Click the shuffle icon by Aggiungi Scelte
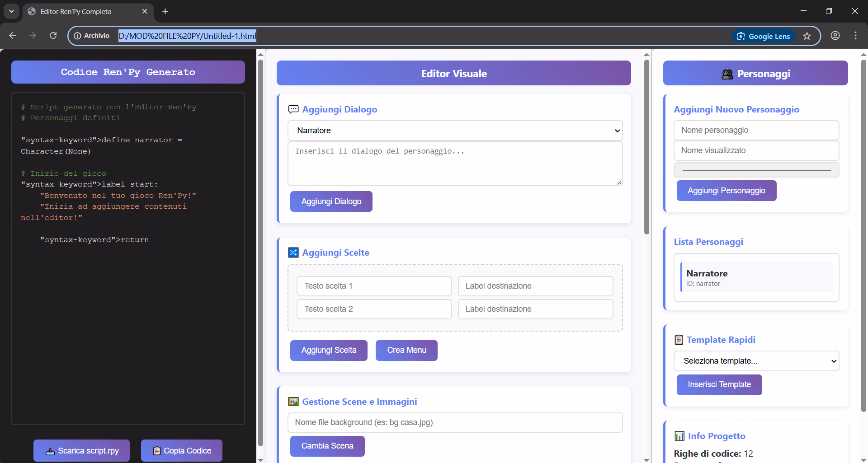 click(x=293, y=253)
